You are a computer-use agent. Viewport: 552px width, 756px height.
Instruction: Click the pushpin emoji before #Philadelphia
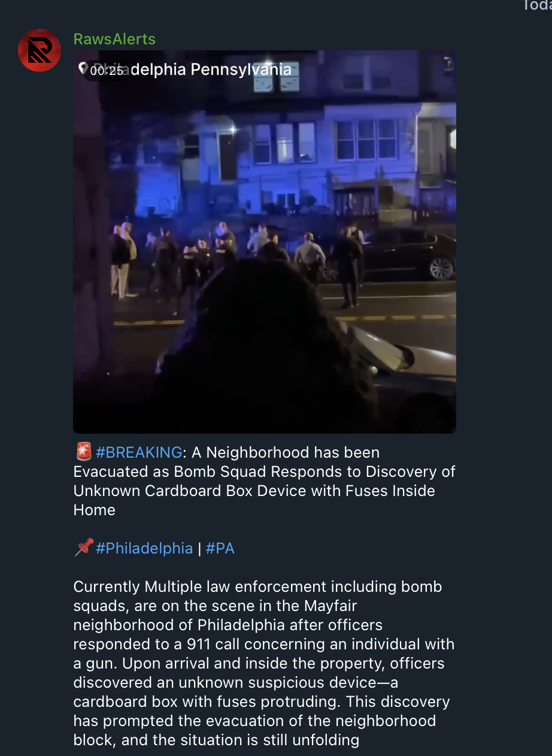pos(84,548)
